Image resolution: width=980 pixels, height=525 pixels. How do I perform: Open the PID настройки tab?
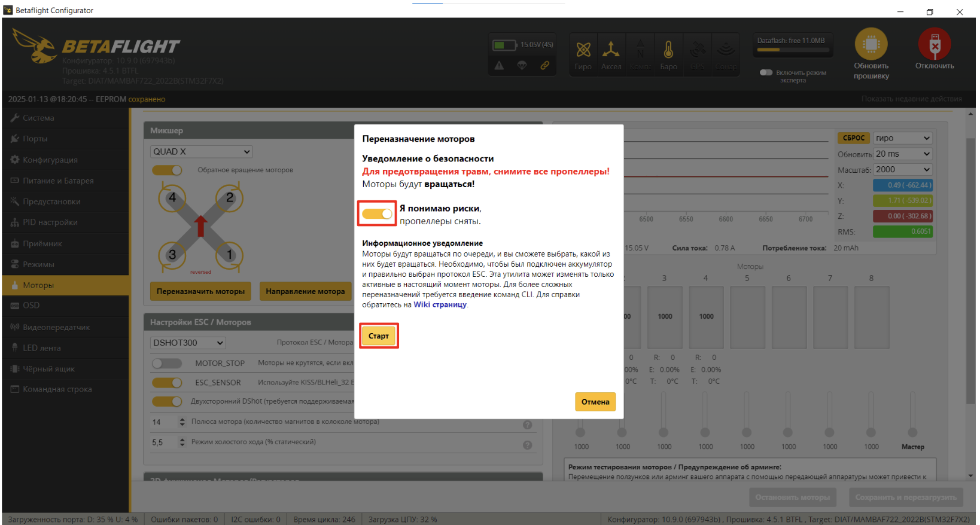[50, 222]
